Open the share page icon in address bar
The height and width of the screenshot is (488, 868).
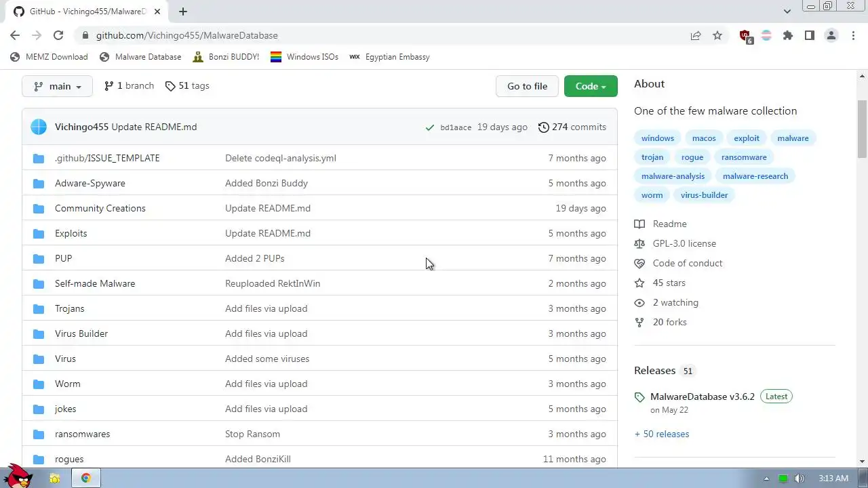[696, 35]
